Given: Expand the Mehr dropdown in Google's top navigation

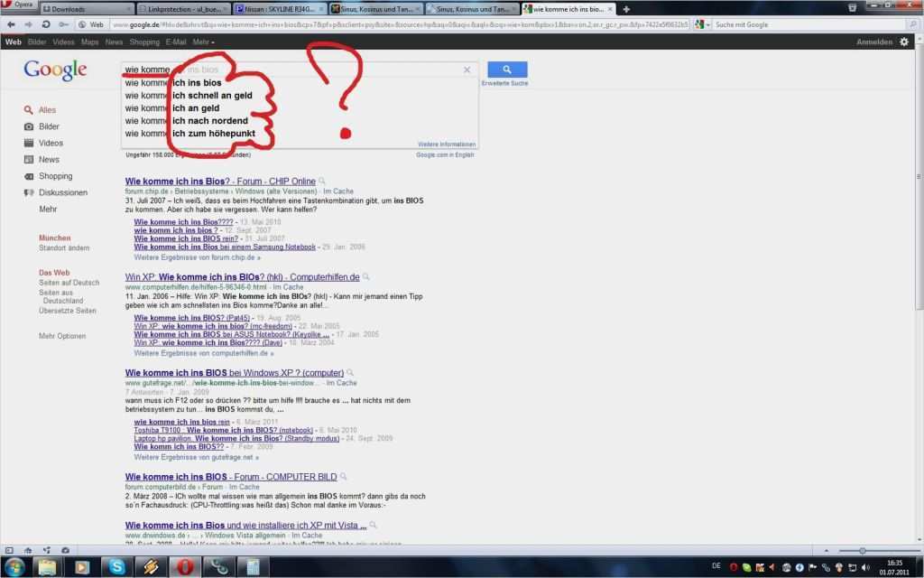Looking at the screenshot, I should [199, 42].
